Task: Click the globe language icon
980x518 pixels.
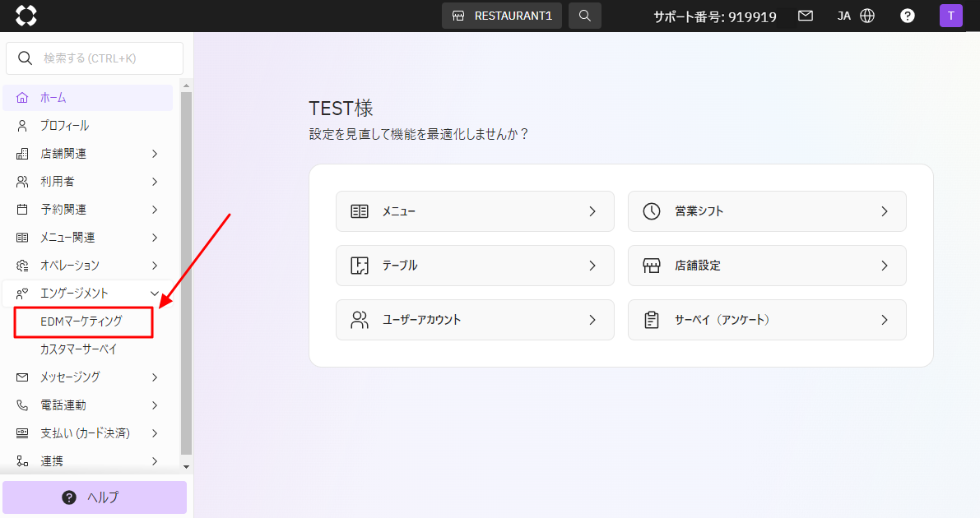Action: coord(867,16)
